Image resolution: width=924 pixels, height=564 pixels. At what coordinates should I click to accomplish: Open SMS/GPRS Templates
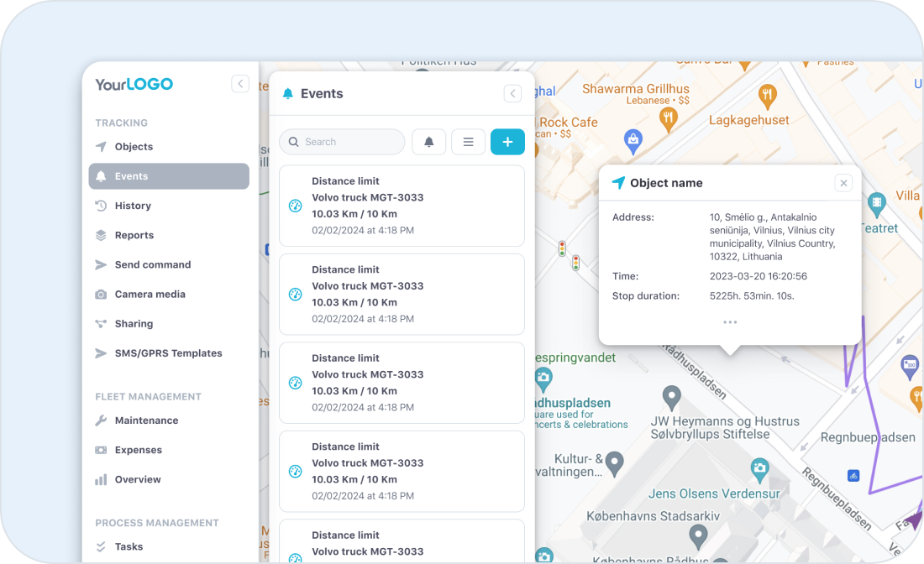point(168,353)
